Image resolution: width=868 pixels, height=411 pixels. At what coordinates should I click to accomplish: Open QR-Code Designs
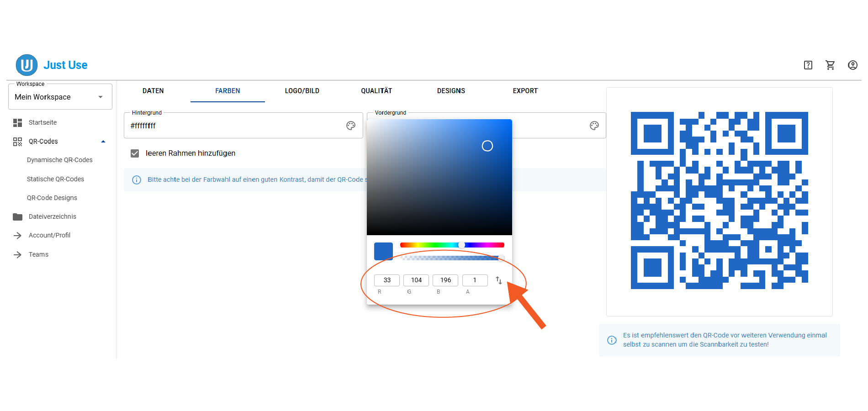[x=52, y=198]
